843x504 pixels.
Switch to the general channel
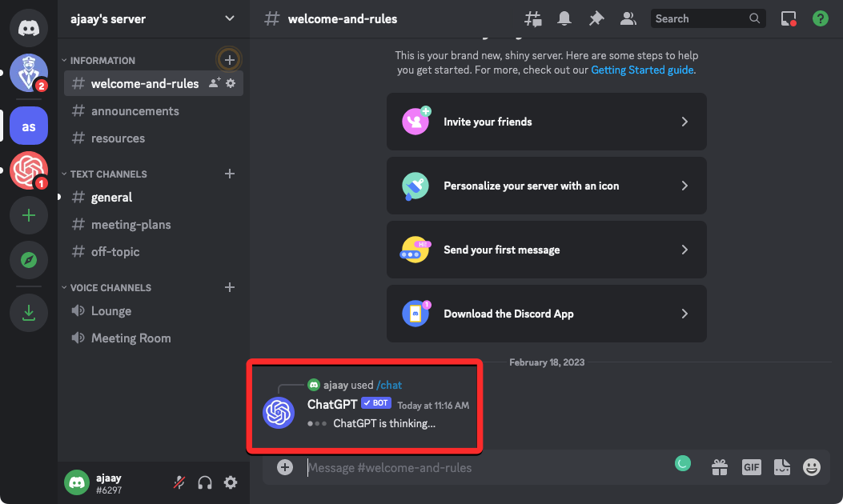pos(153,197)
